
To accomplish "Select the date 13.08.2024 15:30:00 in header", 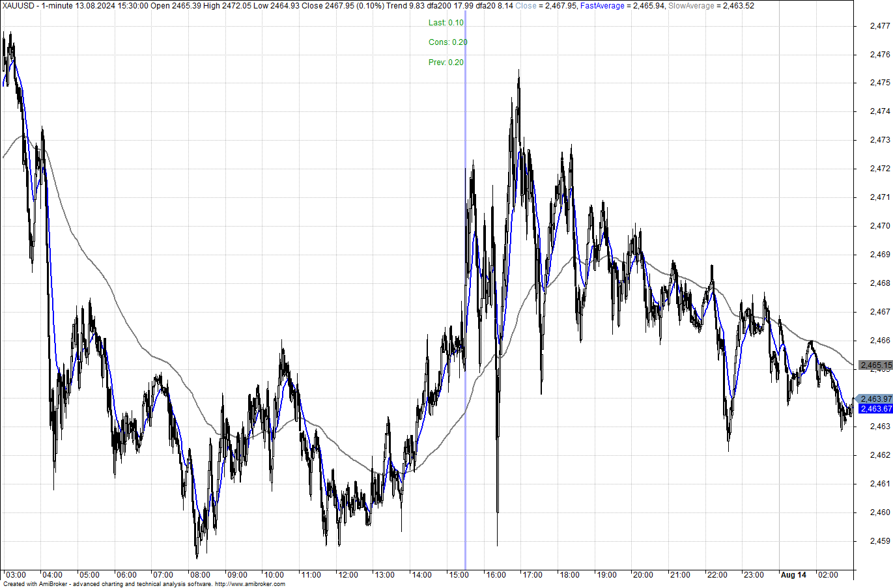I will pos(111,6).
